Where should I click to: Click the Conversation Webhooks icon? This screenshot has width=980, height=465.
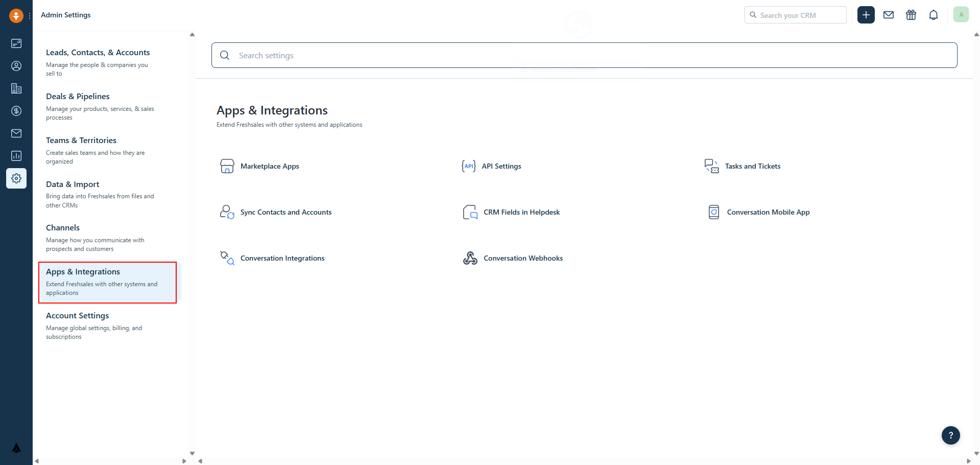(470, 258)
